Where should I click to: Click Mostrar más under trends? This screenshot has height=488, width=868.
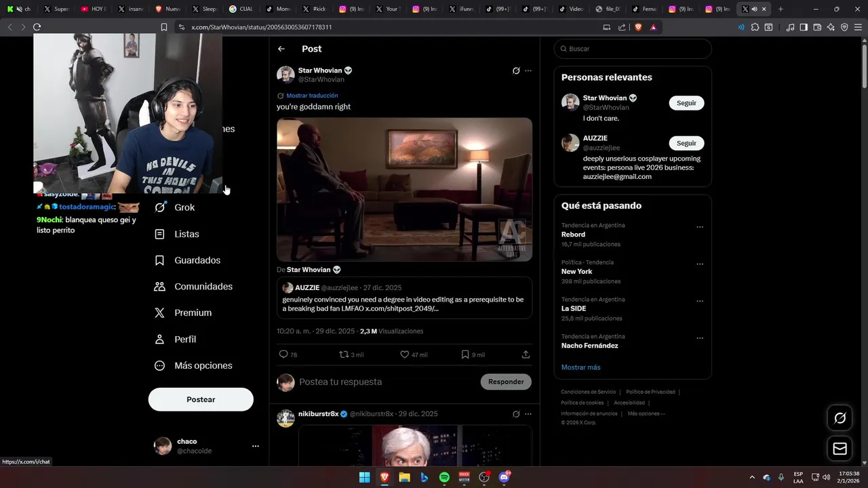click(x=580, y=367)
